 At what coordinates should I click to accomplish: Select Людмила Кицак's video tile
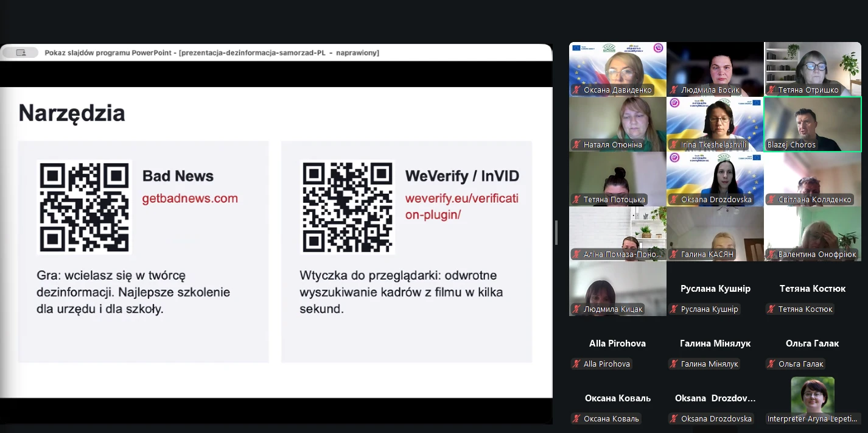coord(618,289)
